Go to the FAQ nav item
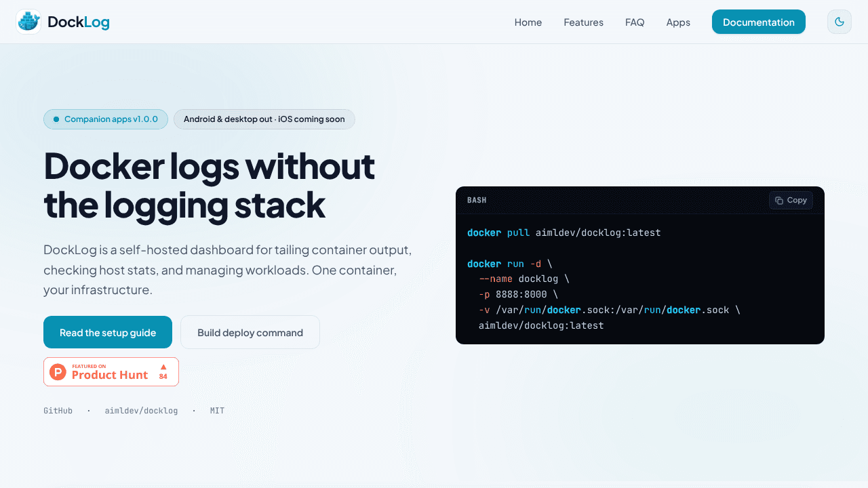 pyautogui.click(x=635, y=22)
